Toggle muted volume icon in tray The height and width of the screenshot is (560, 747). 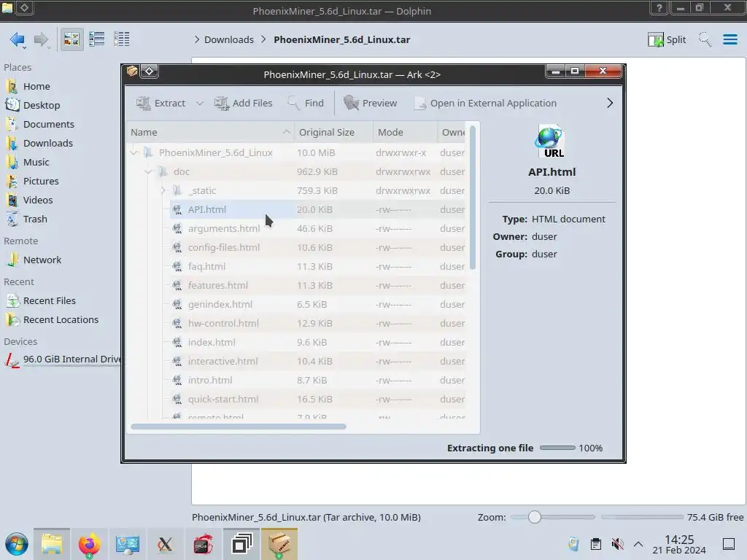coord(617,544)
